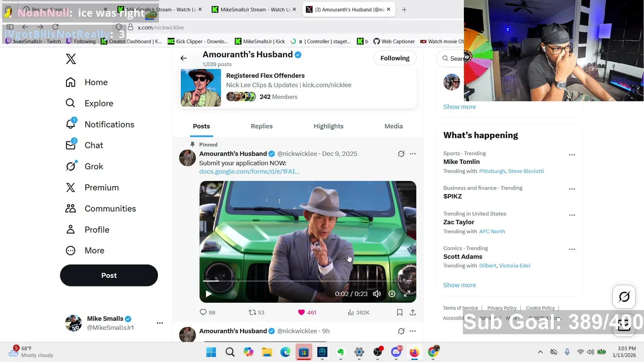
Task: Open the docs.google.com form link in the pinned post
Action: pos(249,171)
